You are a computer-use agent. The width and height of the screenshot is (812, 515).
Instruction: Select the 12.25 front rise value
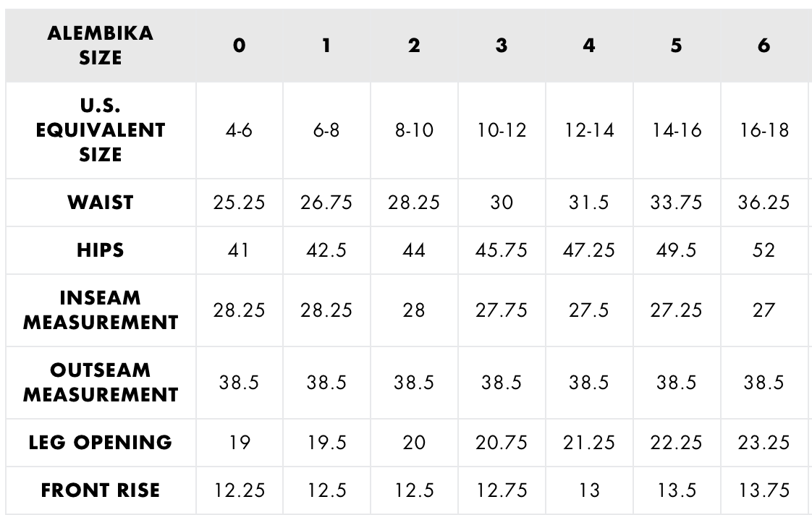239,490
